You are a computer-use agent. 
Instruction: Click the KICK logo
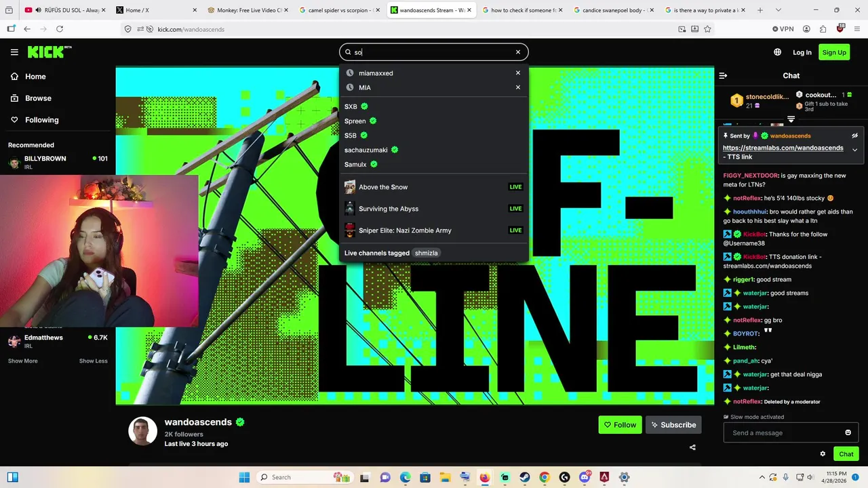coord(50,52)
